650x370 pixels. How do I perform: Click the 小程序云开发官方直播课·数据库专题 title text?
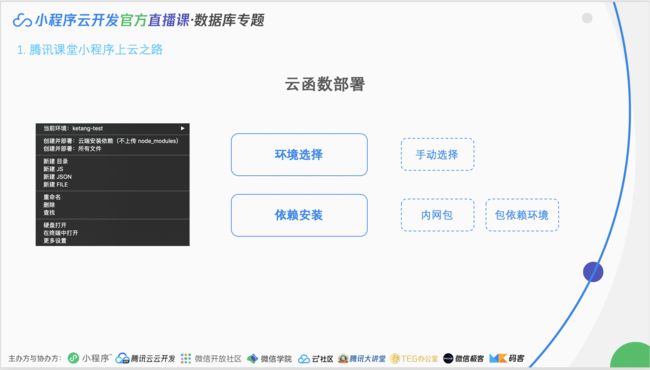[x=150, y=20]
